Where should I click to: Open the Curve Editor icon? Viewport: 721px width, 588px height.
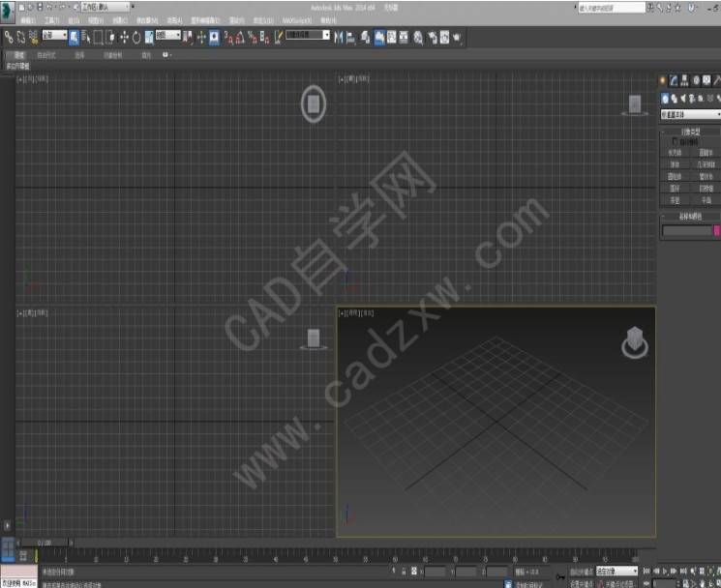(392, 38)
